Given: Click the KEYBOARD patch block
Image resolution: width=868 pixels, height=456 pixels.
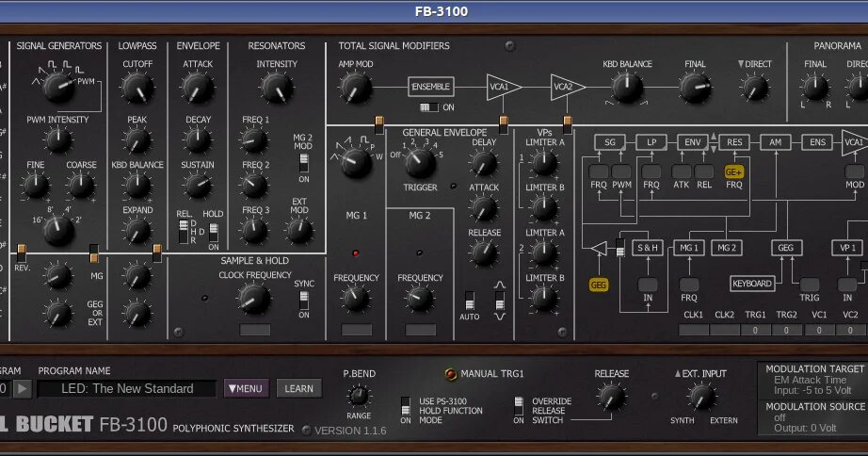Looking at the screenshot, I should coord(752,284).
